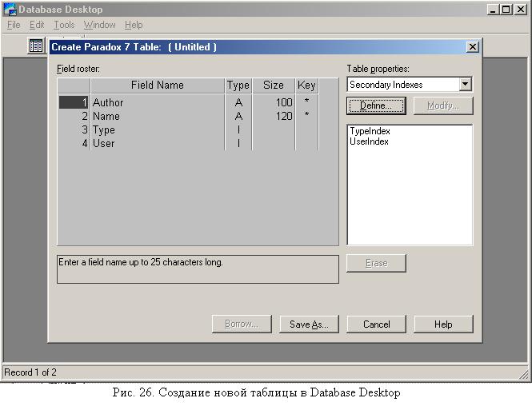Viewport: 532px width, 410px height.
Task: Click the User field name cell
Action: tap(158, 143)
